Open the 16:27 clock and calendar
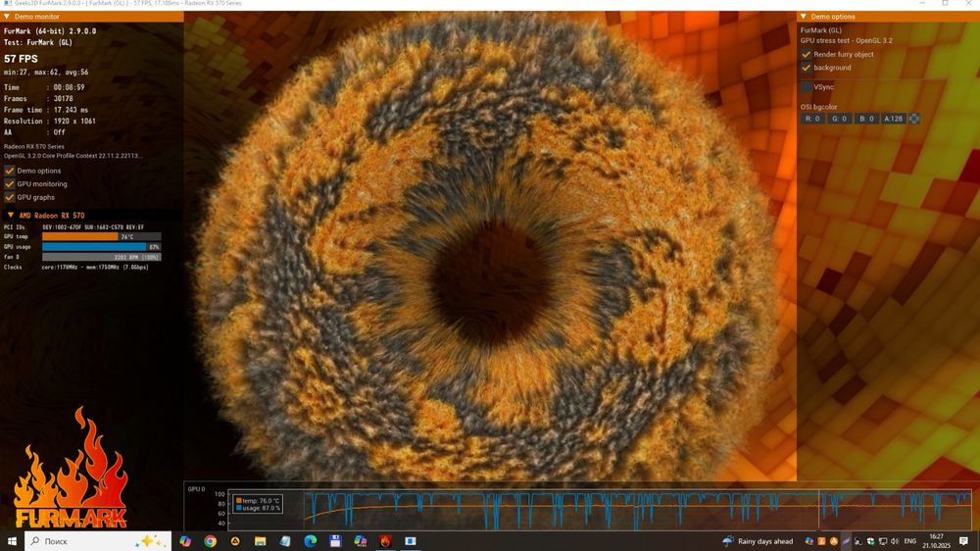Image resolution: width=980 pixels, height=551 pixels. point(936,541)
